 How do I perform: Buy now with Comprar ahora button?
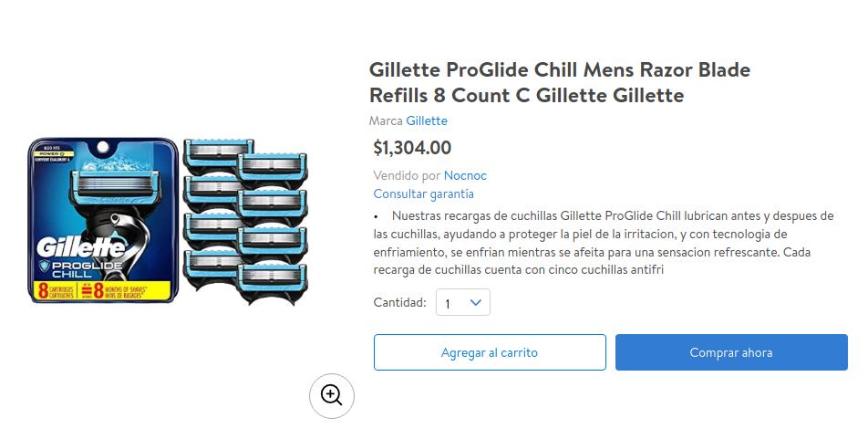[x=731, y=352]
